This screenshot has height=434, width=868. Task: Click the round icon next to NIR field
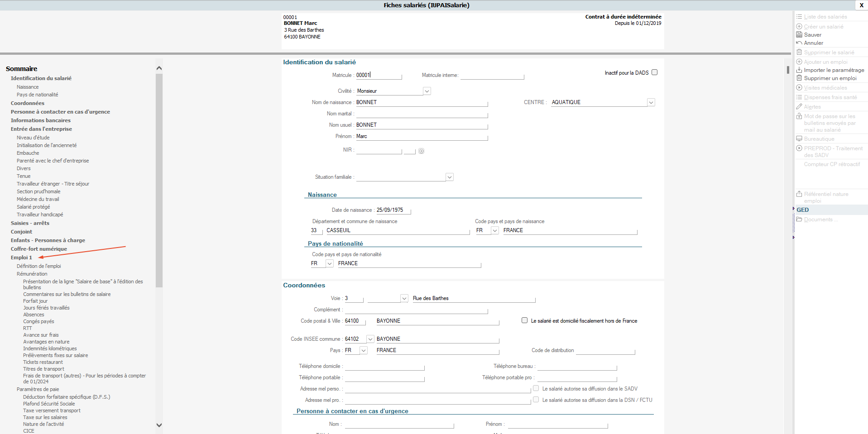421,151
